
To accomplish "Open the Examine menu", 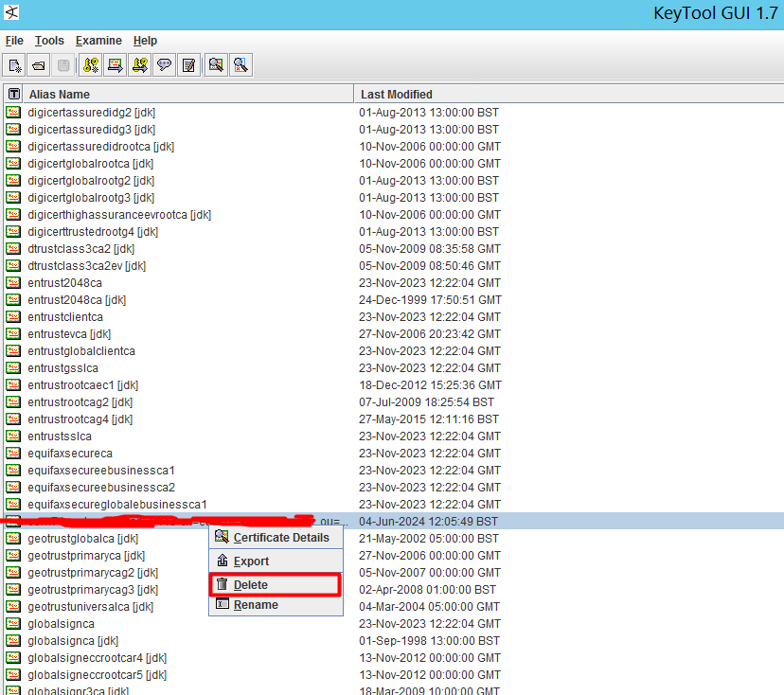I will click(x=98, y=41).
